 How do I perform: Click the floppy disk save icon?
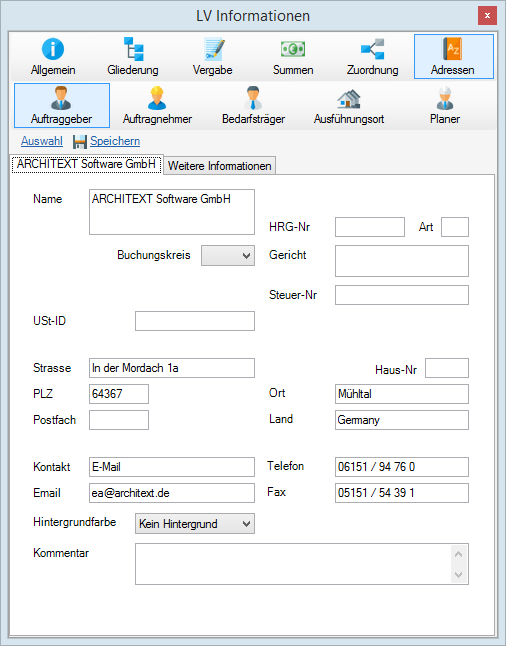coord(80,142)
